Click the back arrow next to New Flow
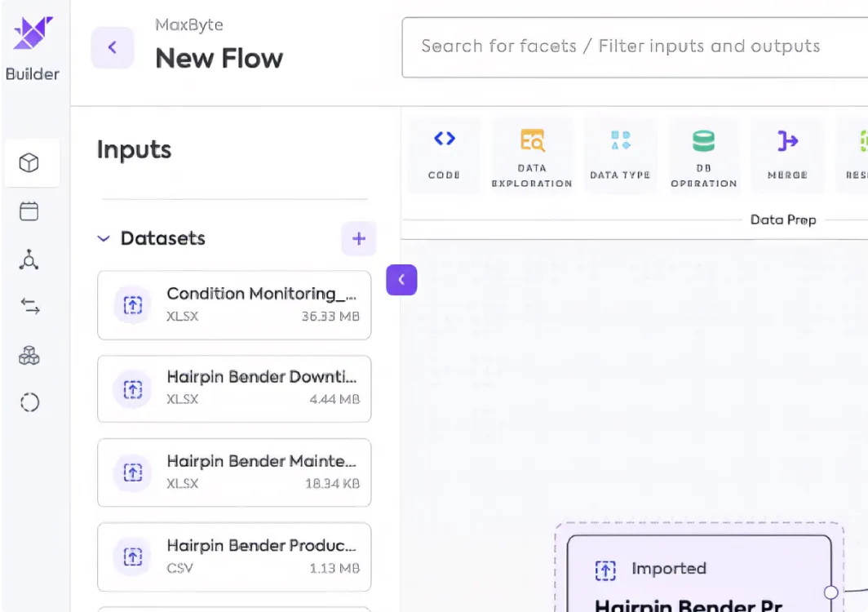This screenshot has width=868, height=612. click(112, 47)
